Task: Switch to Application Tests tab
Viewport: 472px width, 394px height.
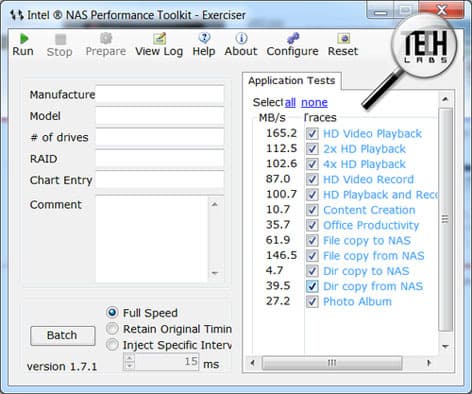Action: (292, 81)
